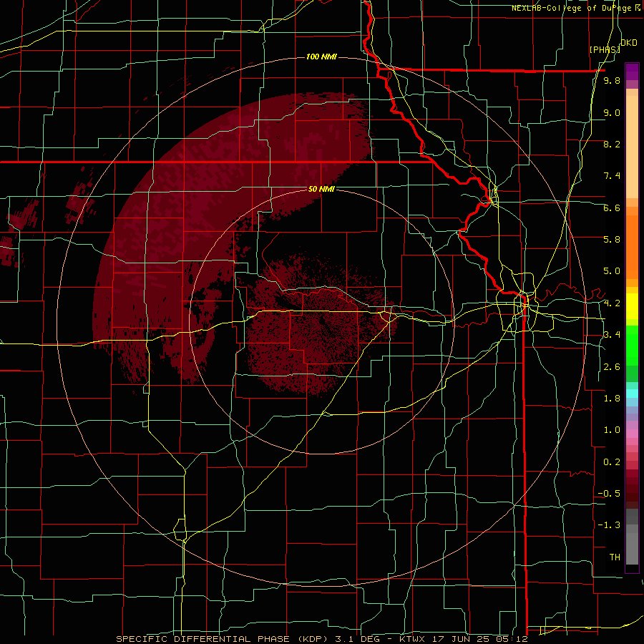Viewport: 644px width, 644px height.
Task: Click the "NEXLAB-College of DuPage" credit text
Action: click(x=573, y=8)
